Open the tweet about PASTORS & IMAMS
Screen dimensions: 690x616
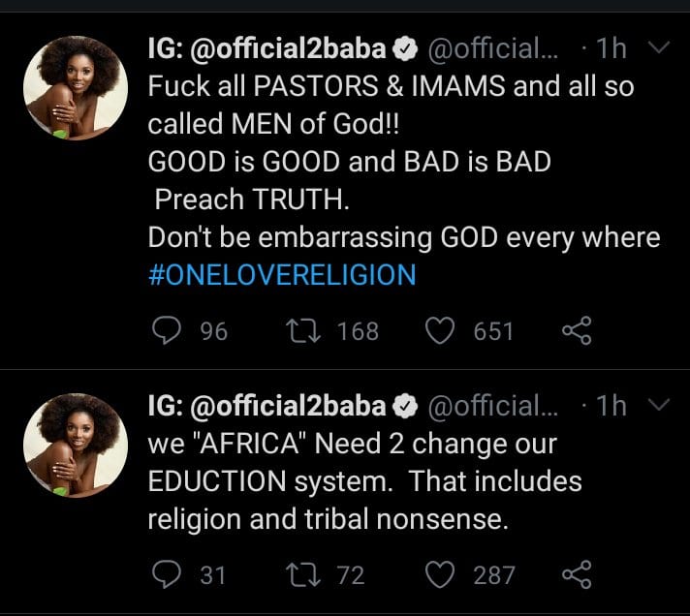pos(388,163)
